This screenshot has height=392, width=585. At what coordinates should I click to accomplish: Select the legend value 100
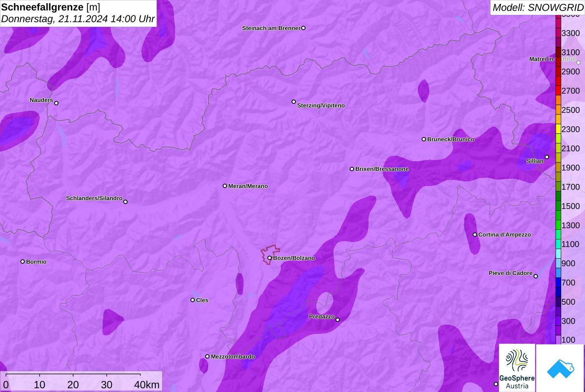pyautogui.click(x=568, y=340)
